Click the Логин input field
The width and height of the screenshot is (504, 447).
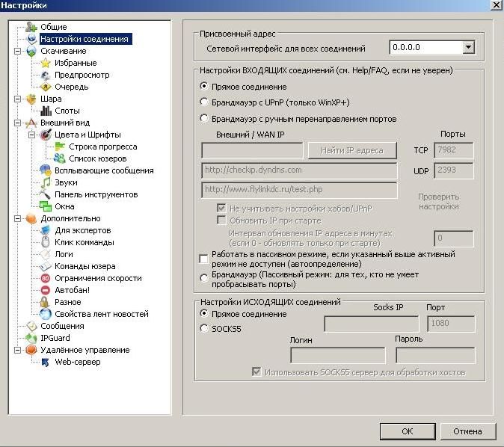pos(337,355)
